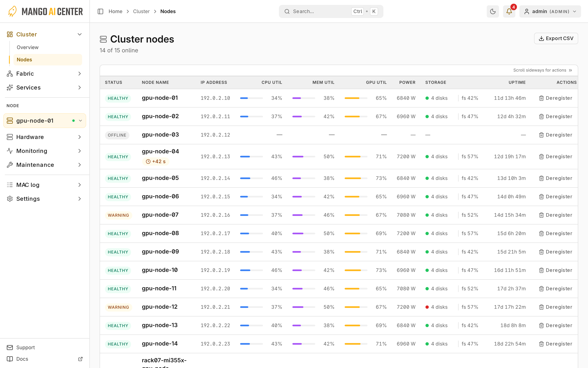Switch to dark mode moon icon
588x368 pixels.
click(x=492, y=11)
